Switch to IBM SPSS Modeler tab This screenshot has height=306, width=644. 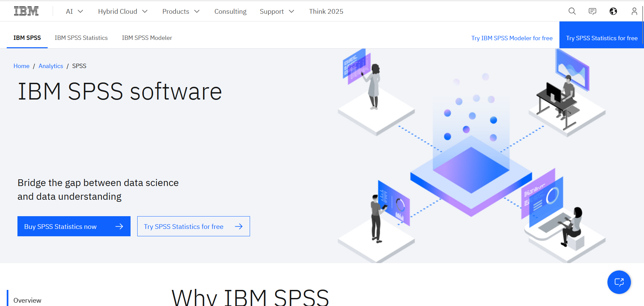coord(147,38)
